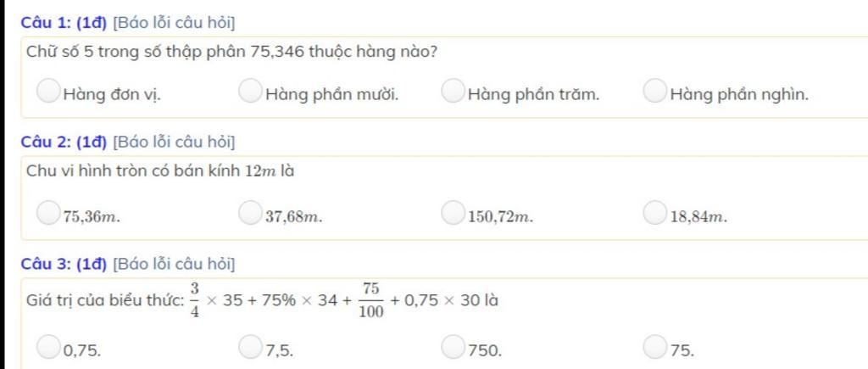Report an error for Câu 1
This screenshot has width=868, height=369.
tap(174, 23)
